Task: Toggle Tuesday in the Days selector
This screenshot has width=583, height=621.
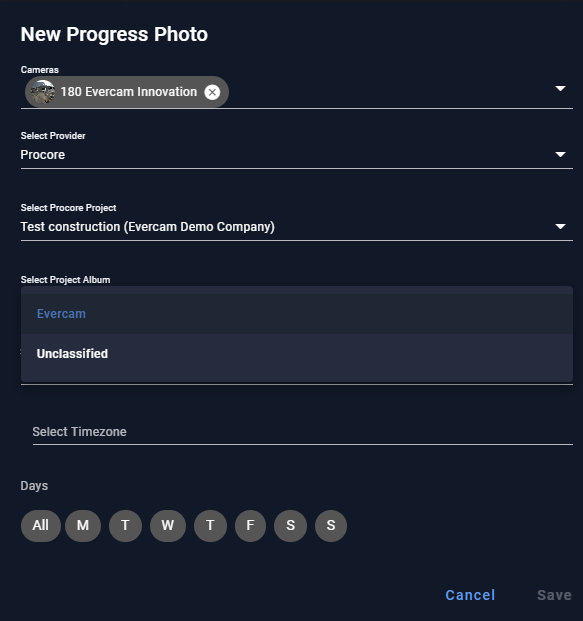Action: (x=125, y=526)
